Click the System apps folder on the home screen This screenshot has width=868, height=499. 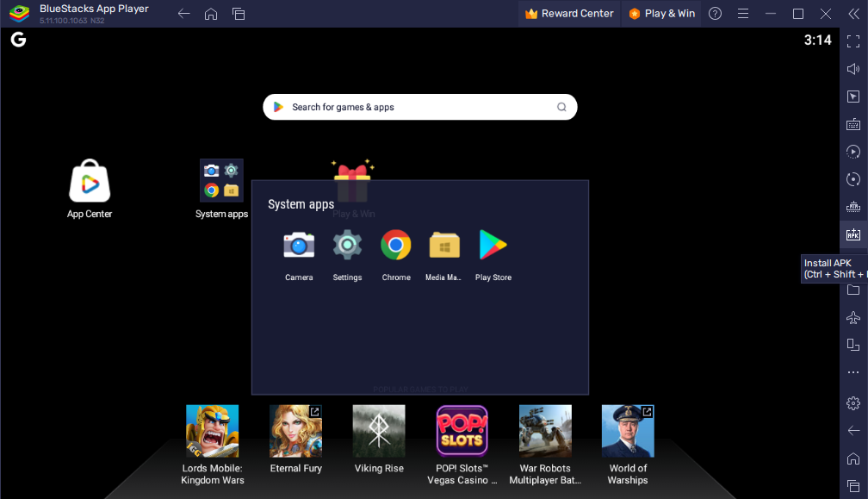[221, 180]
